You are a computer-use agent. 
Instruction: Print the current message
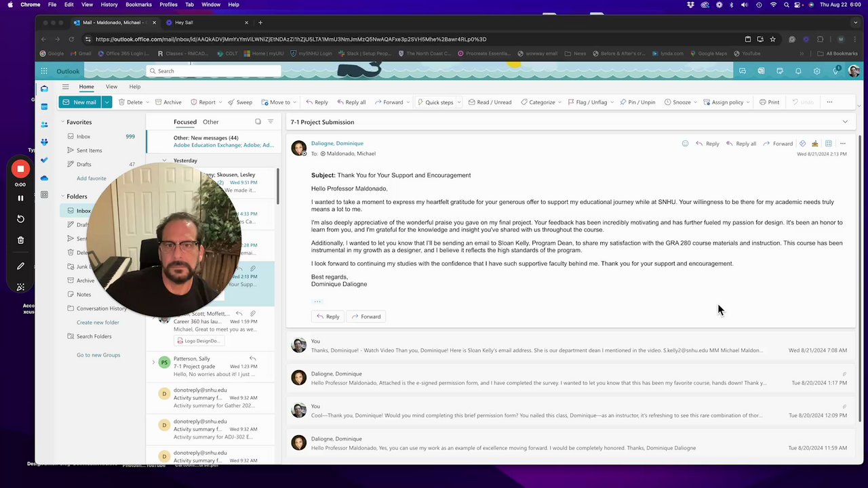(770, 102)
